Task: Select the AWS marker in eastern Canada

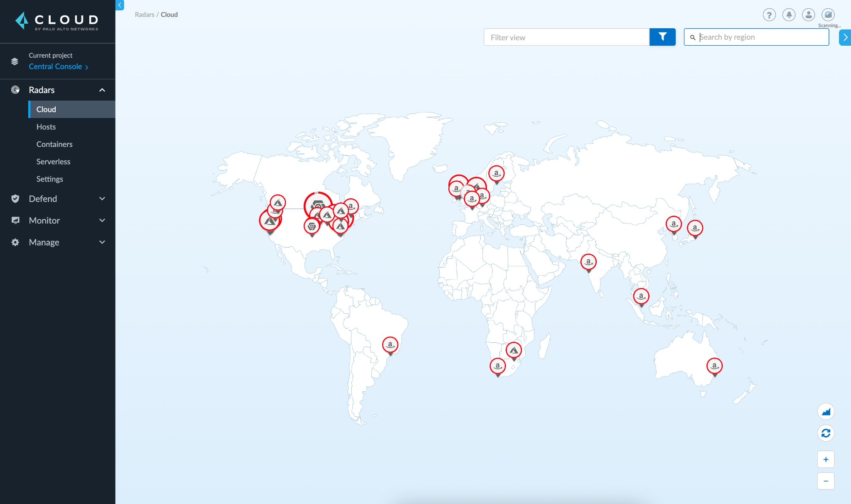Action: pos(352,206)
